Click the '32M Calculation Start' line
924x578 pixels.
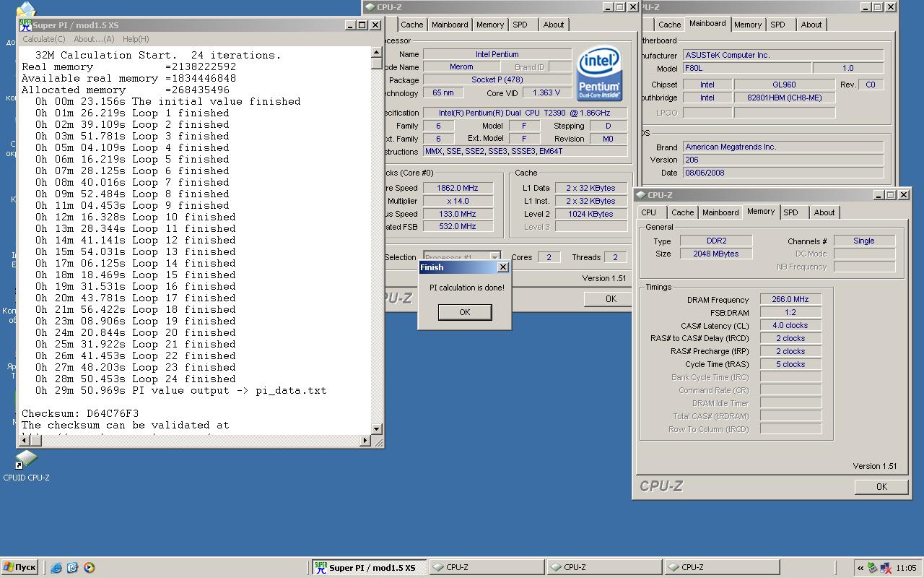(x=158, y=55)
